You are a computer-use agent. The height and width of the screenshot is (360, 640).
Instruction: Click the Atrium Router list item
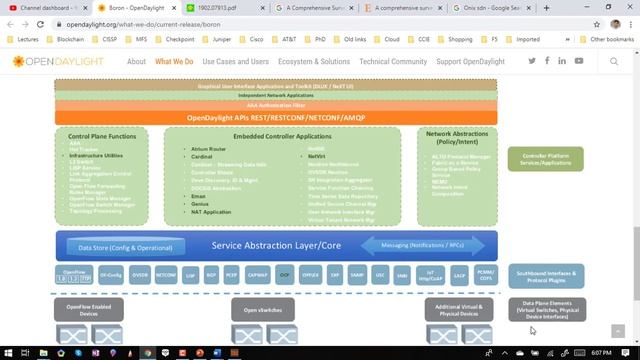pyautogui.click(x=208, y=149)
